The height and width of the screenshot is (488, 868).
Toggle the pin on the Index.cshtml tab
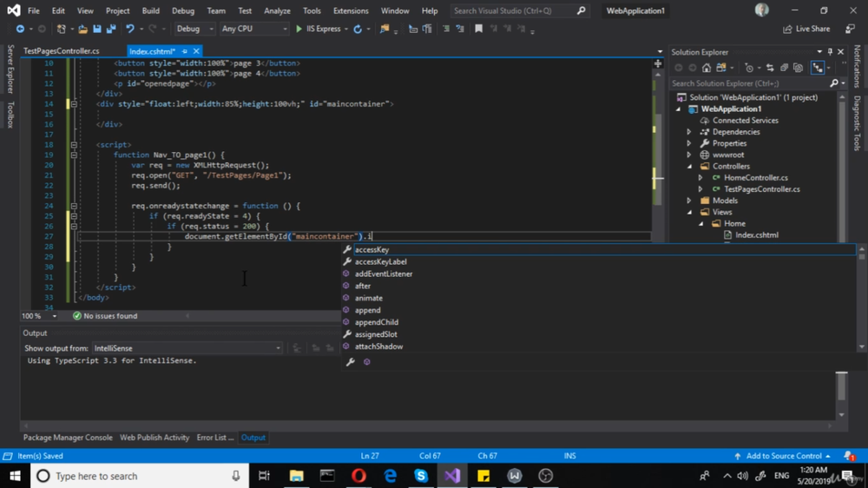184,52
